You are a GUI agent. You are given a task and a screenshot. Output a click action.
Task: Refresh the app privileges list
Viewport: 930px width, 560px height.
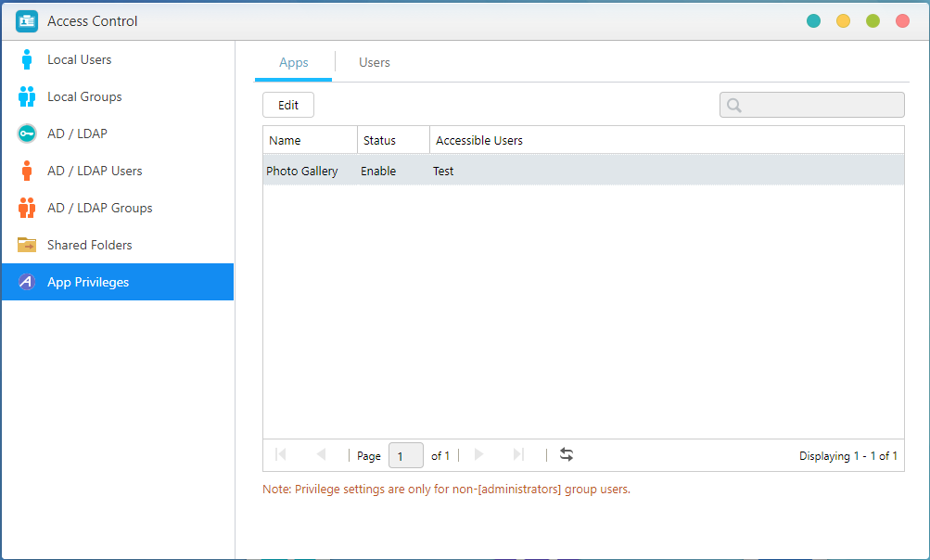(x=567, y=454)
